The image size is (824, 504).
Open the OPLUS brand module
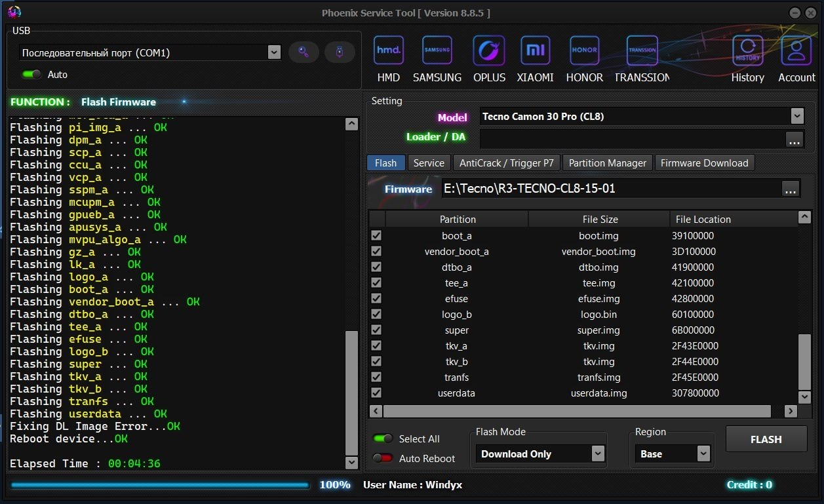click(489, 51)
